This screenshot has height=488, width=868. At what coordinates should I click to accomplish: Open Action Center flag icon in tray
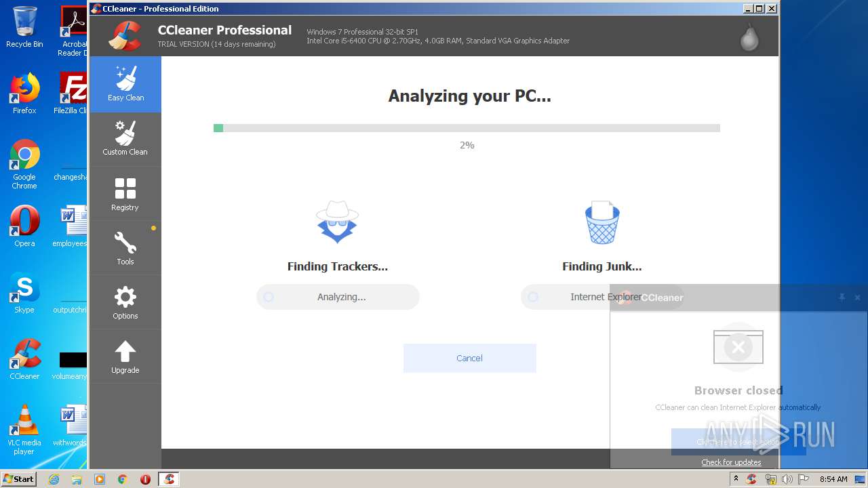click(x=804, y=479)
